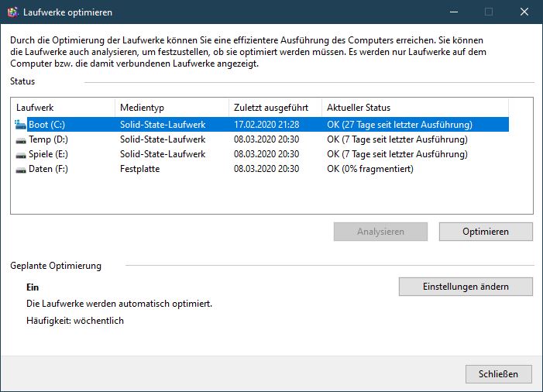543x392 pixels.
Task: Click the Aktueller Status column header
Action: (x=414, y=108)
